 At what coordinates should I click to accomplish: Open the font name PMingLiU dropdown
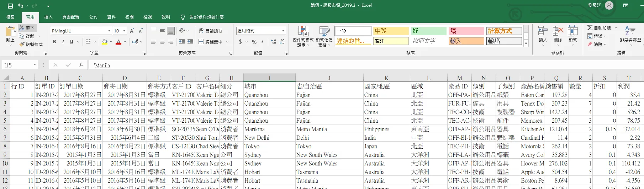109,31
